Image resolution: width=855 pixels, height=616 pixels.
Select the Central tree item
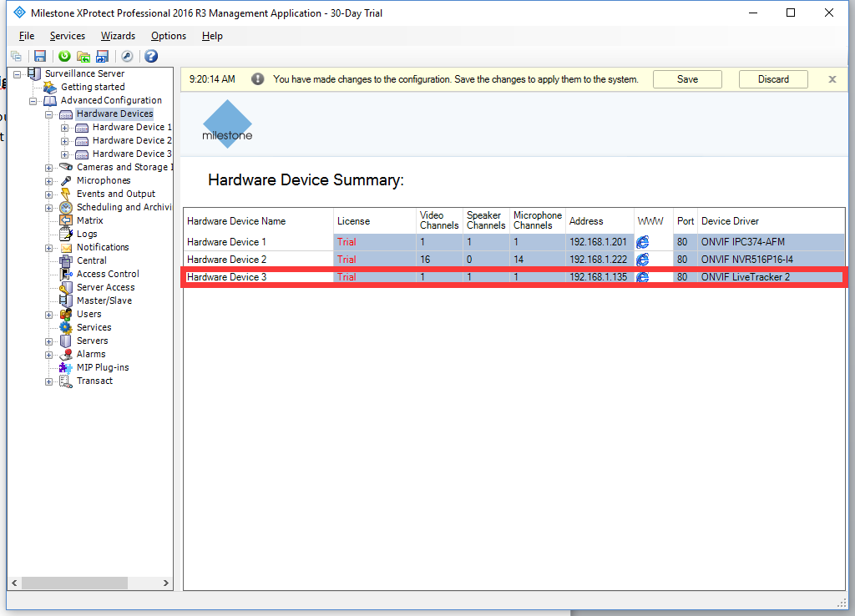click(x=92, y=260)
